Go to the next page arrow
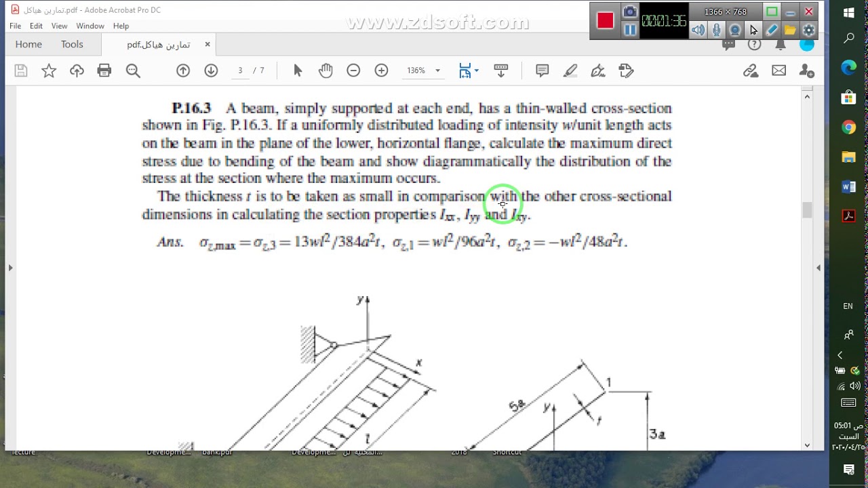 (x=211, y=70)
